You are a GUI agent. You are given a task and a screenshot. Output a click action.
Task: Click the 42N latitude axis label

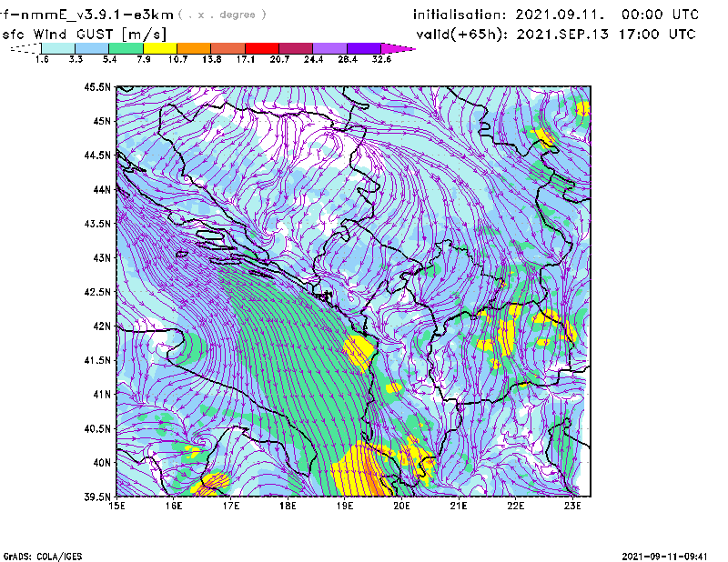[x=100, y=326]
